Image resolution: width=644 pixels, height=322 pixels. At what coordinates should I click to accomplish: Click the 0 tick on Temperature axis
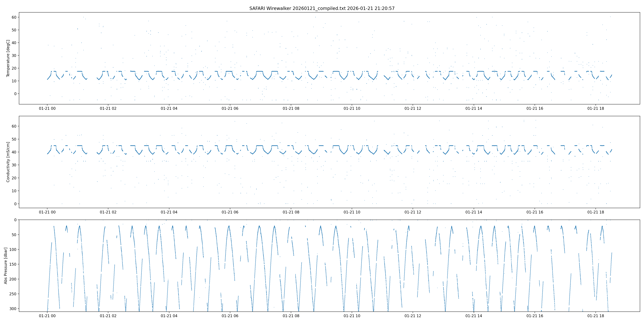point(15,94)
